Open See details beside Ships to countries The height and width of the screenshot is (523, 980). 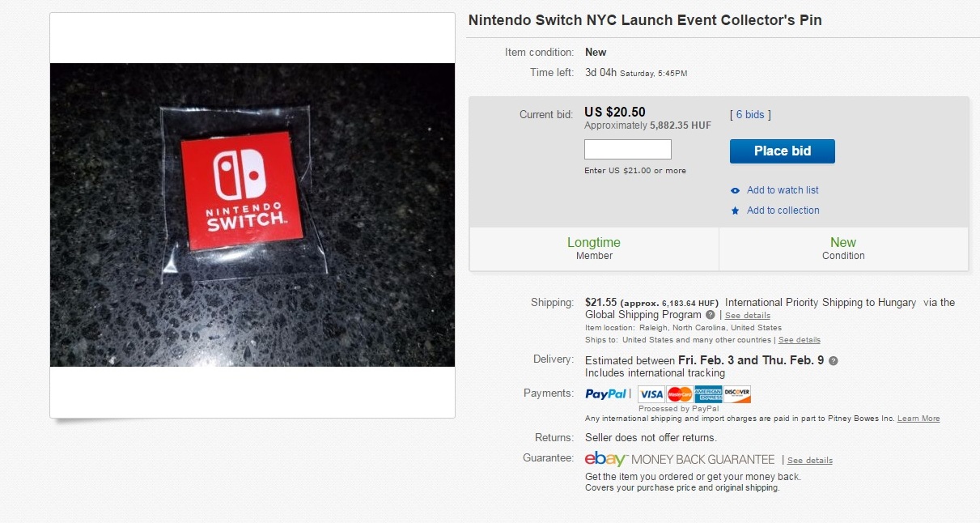point(800,340)
